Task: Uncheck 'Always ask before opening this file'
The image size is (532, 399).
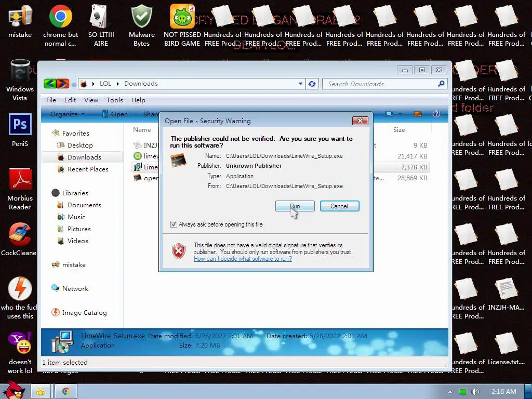Action: (174, 224)
